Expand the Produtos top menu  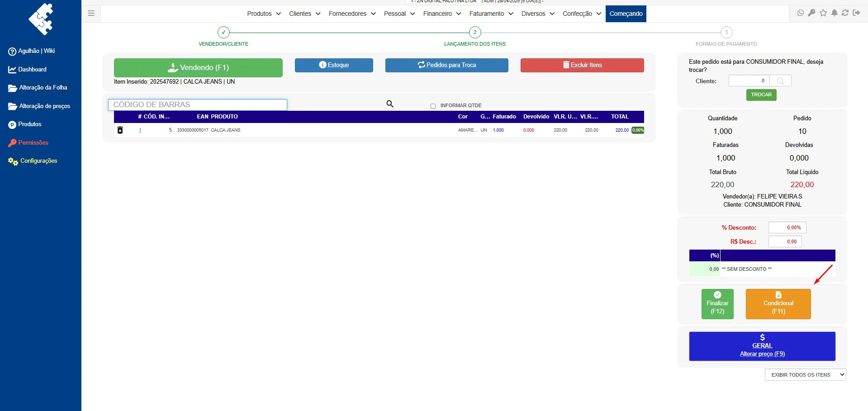click(x=264, y=14)
